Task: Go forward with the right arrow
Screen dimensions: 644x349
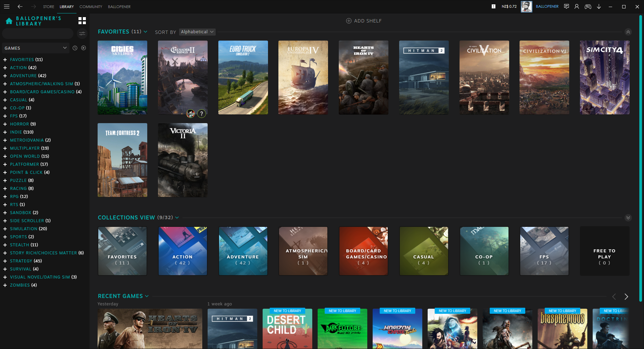Action: tap(33, 7)
